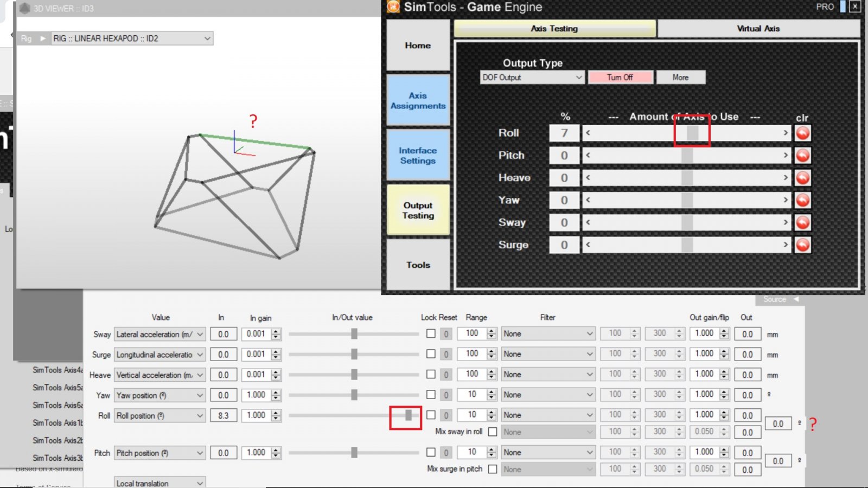Image resolution: width=868 pixels, height=488 pixels.
Task: Click the left arrow of the Pitch axis slider
Action: 588,156
